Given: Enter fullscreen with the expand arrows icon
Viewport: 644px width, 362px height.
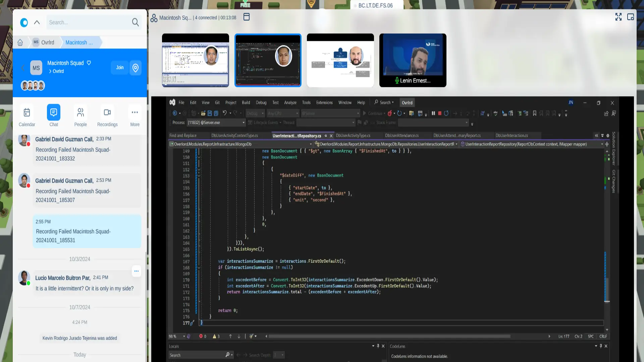Looking at the screenshot, I should coord(619,17).
